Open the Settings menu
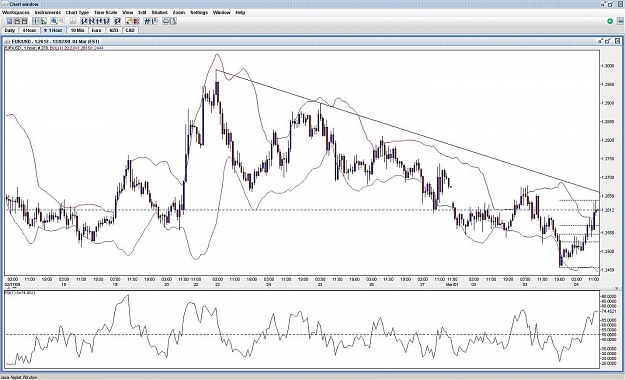This screenshot has height=380, width=625. pyautogui.click(x=199, y=12)
